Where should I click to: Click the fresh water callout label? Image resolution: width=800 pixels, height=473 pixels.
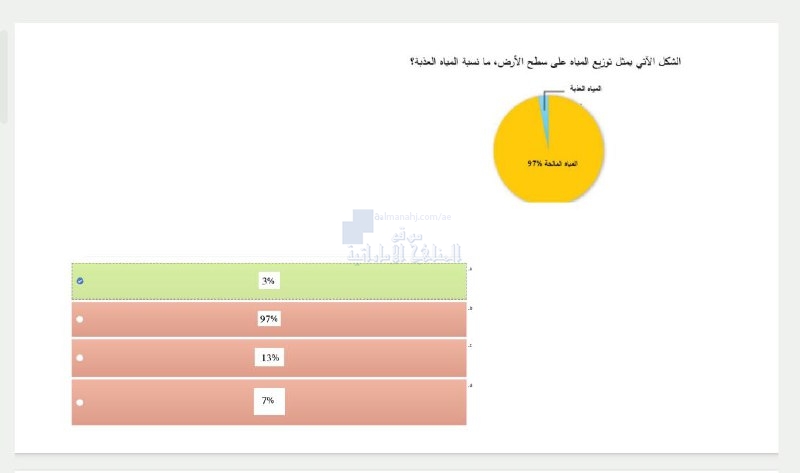[x=585, y=89]
